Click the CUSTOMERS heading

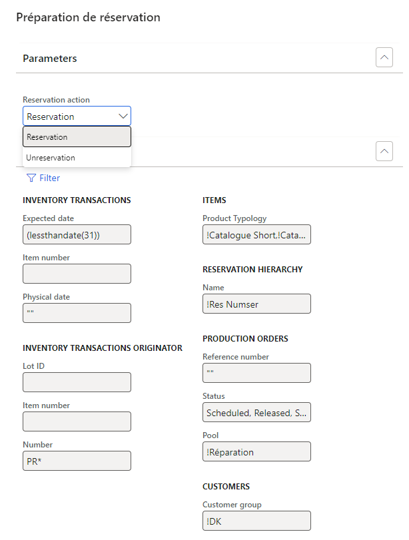pyautogui.click(x=226, y=486)
